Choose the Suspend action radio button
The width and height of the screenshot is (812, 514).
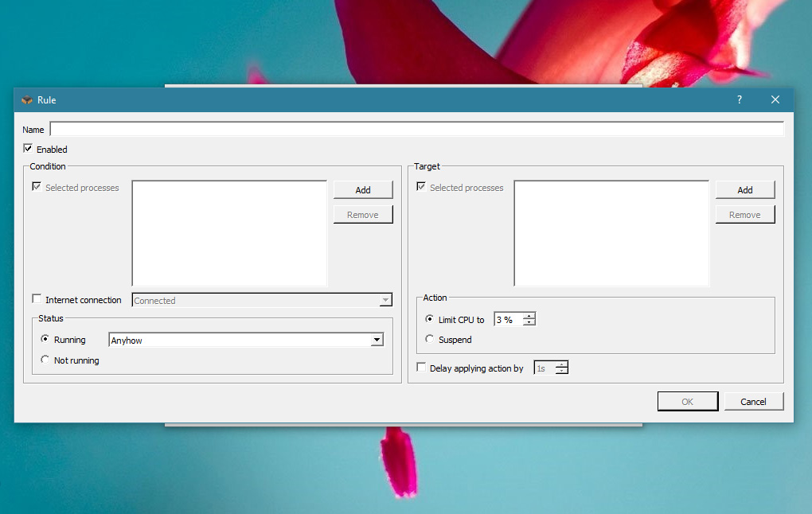coord(430,339)
